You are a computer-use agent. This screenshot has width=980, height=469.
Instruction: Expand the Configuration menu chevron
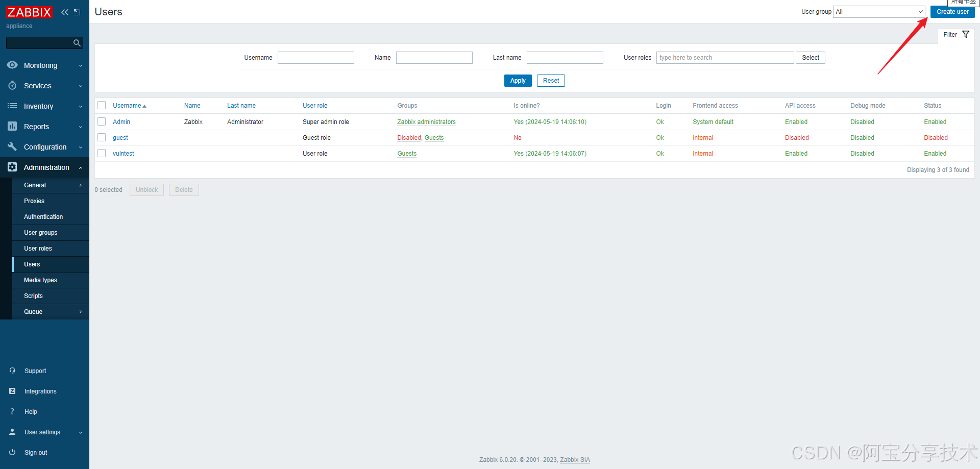(x=81, y=147)
